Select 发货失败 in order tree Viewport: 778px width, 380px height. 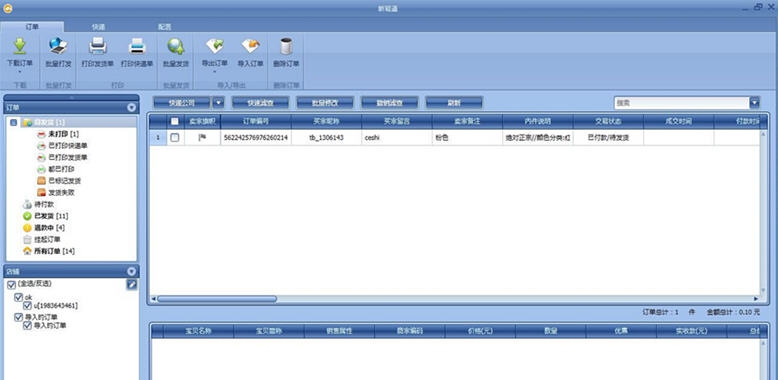(62, 192)
